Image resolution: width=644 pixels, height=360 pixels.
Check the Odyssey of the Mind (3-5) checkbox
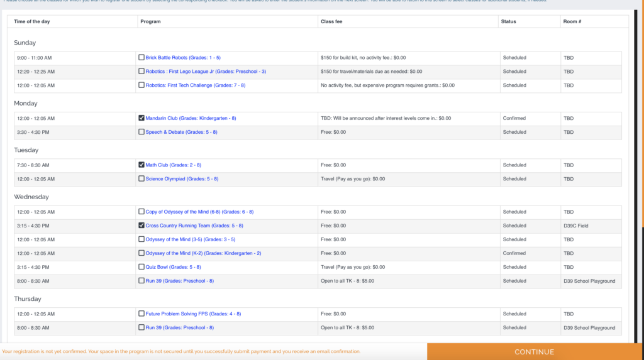142,239
